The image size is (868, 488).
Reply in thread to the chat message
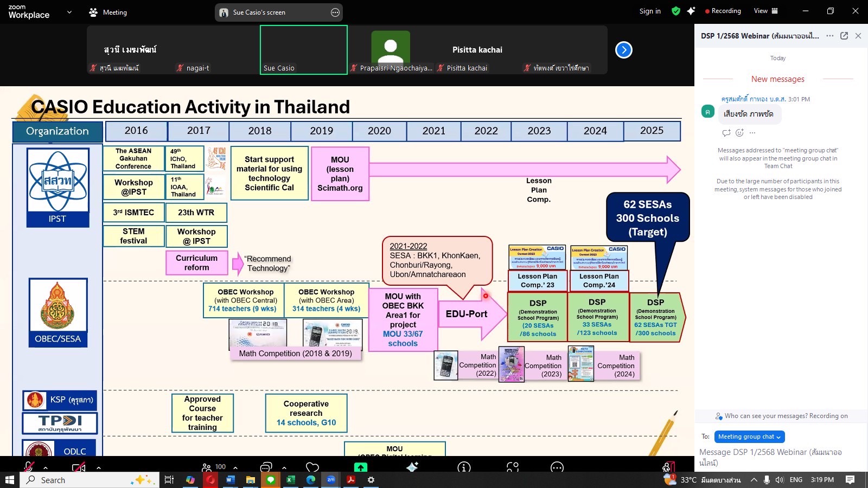(x=726, y=133)
